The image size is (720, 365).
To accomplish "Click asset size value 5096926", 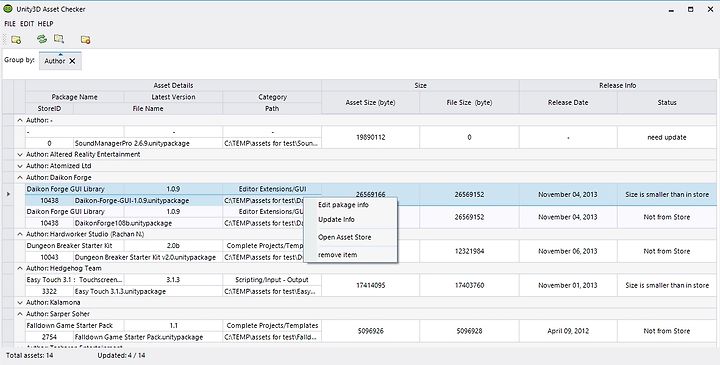I will pyautogui.click(x=371, y=331).
